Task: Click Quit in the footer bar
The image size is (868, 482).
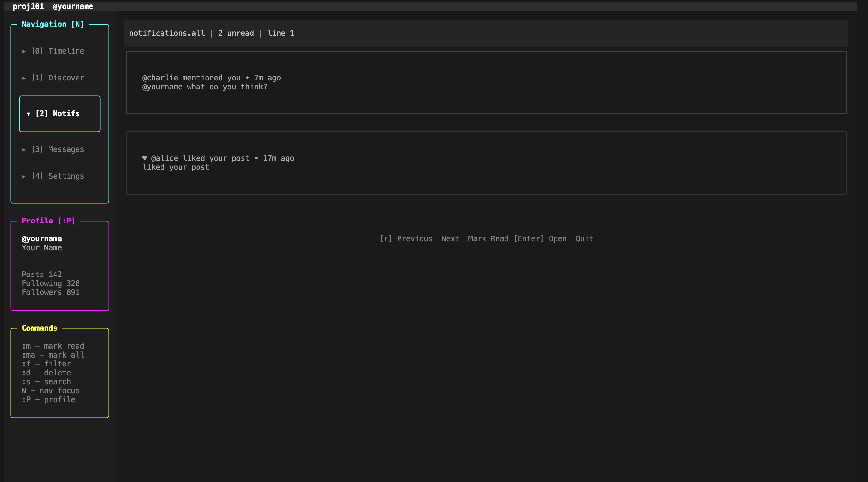Action: click(x=584, y=239)
